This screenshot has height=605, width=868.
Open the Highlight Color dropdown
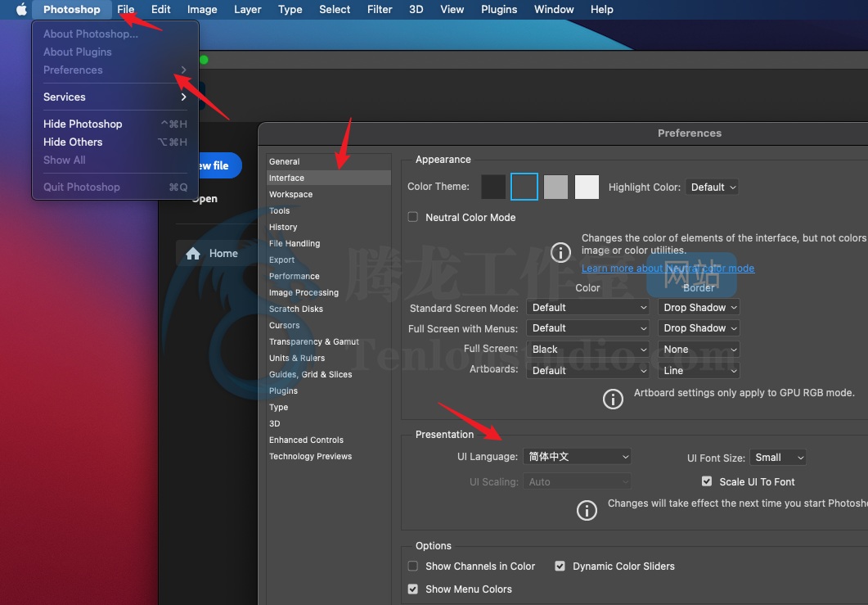[x=712, y=187]
